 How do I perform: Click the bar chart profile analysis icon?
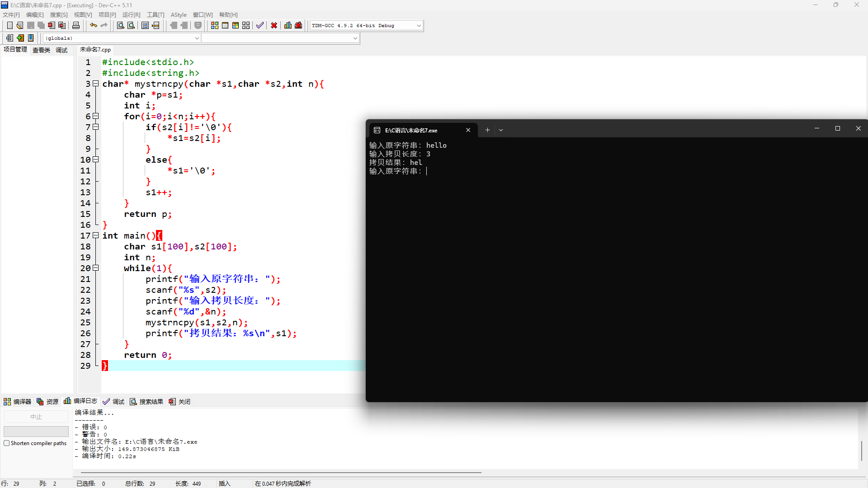click(288, 25)
